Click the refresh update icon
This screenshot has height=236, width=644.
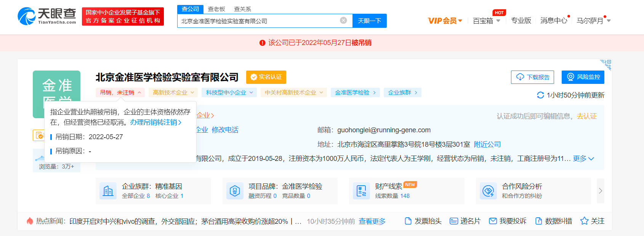(x=540, y=95)
